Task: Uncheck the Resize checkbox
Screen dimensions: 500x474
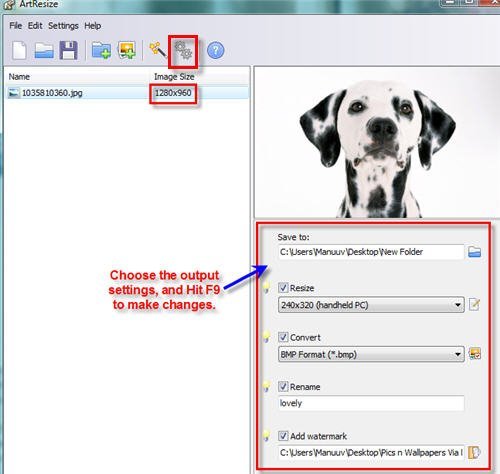Action: (x=283, y=288)
